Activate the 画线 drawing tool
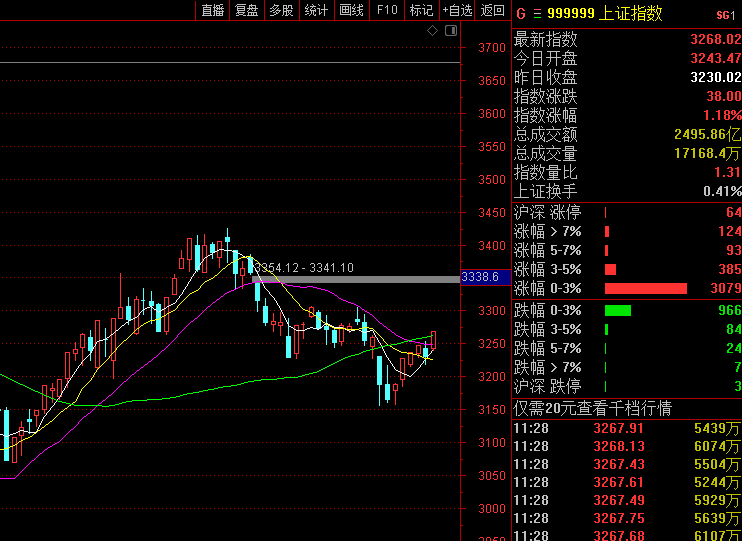The height and width of the screenshot is (541, 742). pos(351,10)
